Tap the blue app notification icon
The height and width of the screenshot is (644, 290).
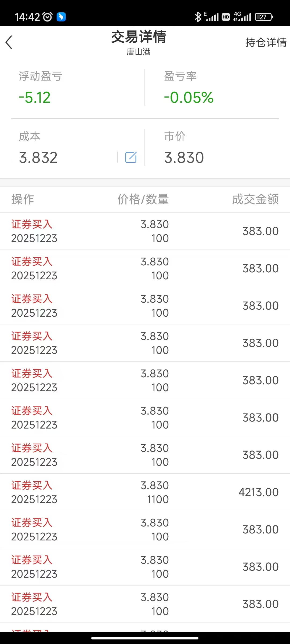click(61, 17)
